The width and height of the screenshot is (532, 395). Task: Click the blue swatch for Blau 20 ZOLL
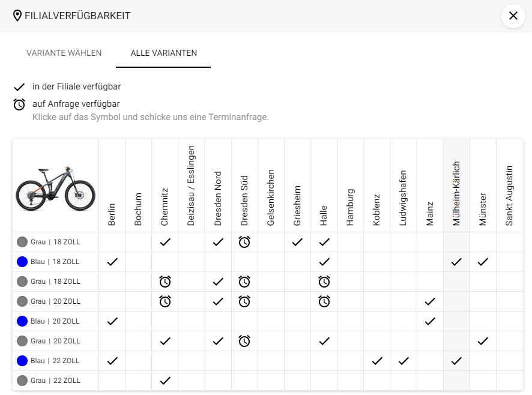pos(22,321)
